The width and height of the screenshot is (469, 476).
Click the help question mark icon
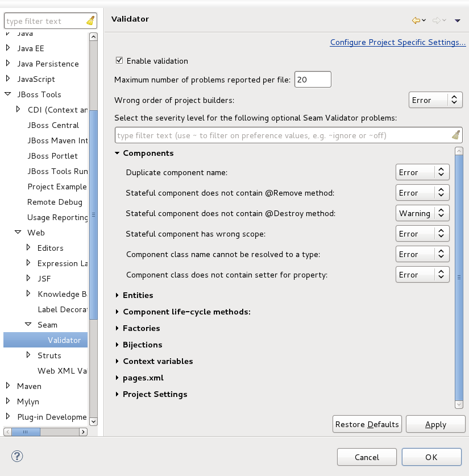click(17, 456)
